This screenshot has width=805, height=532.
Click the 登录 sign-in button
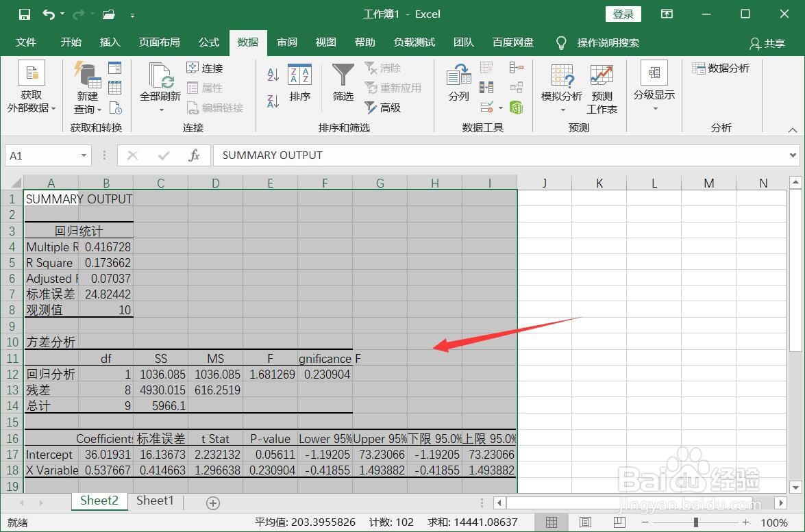(x=623, y=14)
